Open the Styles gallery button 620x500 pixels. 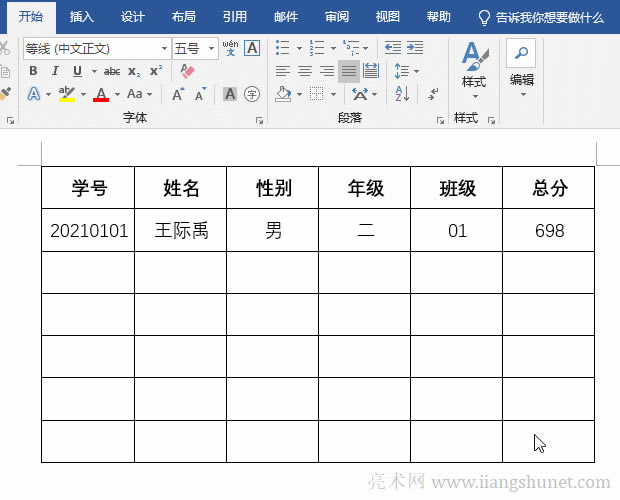(474, 70)
